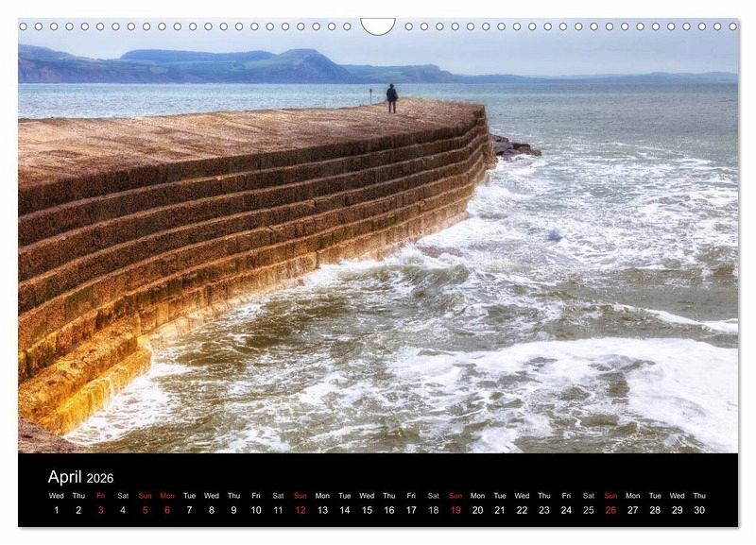Select red day 19 Sunday
Screen dimensions: 756x545
coord(455,510)
